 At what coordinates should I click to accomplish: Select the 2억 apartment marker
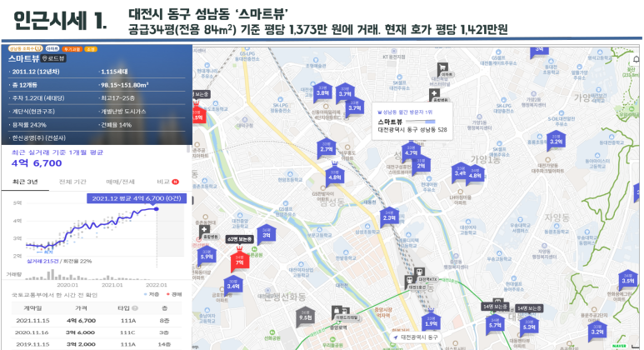click(x=421, y=165)
